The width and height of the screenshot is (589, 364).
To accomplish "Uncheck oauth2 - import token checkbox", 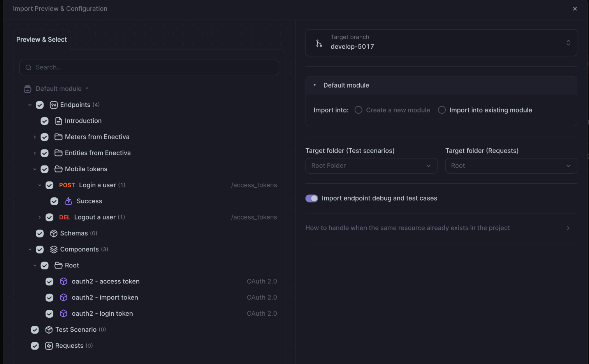I will coord(49,298).
